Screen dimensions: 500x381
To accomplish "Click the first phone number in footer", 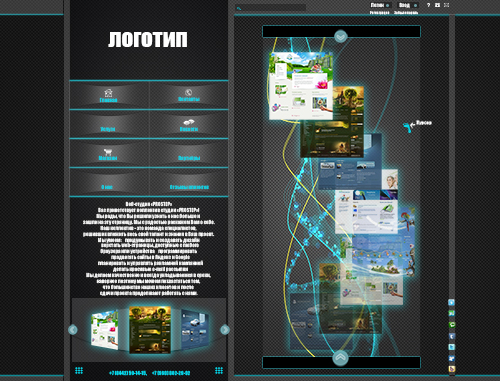I will coord(128,373).
